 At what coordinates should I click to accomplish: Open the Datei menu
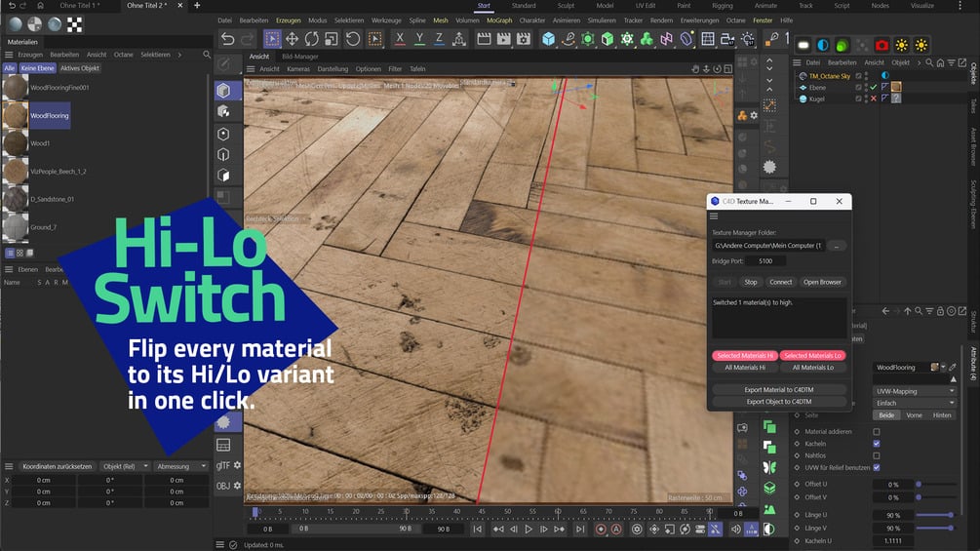pyautogui.click(x=224, y=20)
